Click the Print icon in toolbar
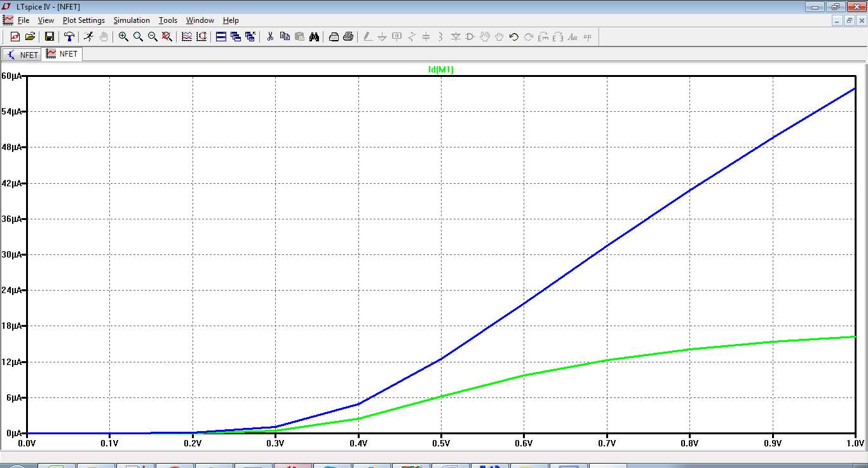Viewport: 868px width, 468px height. pyautogui.click(x=348, y=37)
